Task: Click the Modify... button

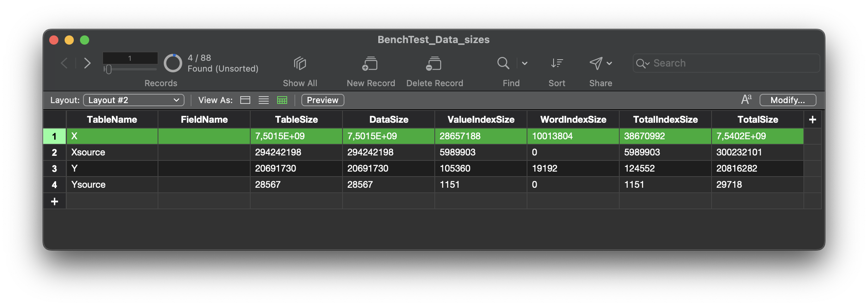Action: pyautogui.click(x=788, y=100)
